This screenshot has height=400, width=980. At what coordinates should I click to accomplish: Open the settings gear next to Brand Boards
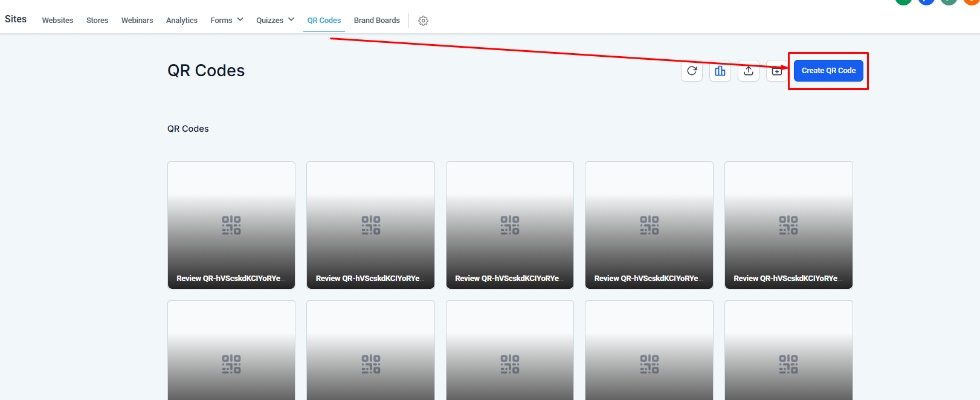424,21
